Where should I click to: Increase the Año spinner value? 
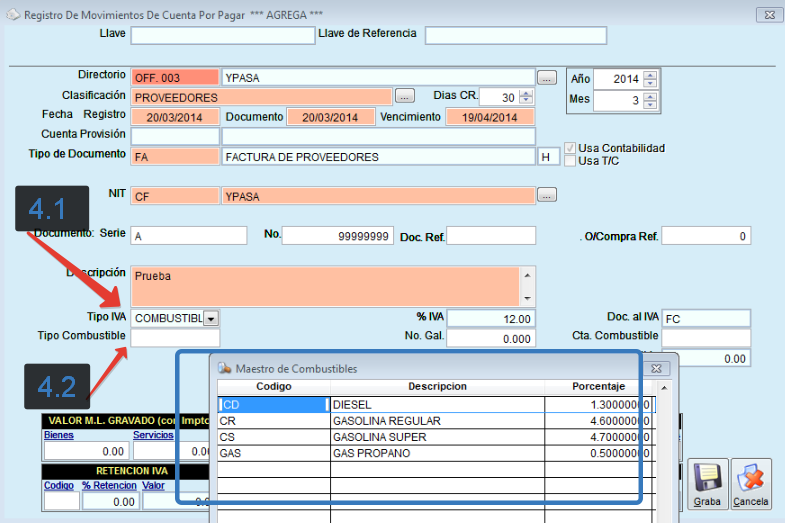click(650, 75)
